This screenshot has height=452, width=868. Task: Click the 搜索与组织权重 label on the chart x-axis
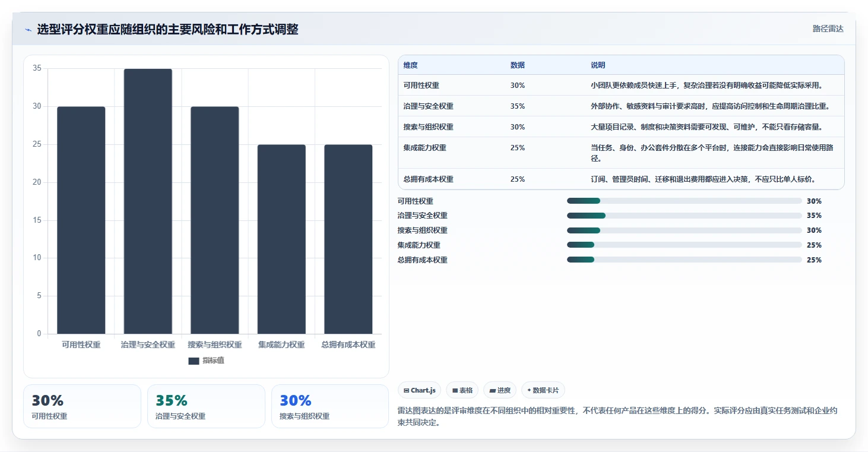(x=215, y=344)
